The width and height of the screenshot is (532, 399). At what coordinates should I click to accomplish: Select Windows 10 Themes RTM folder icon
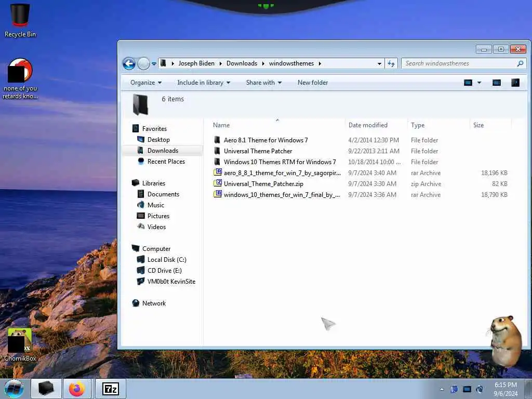pos(217,162)
